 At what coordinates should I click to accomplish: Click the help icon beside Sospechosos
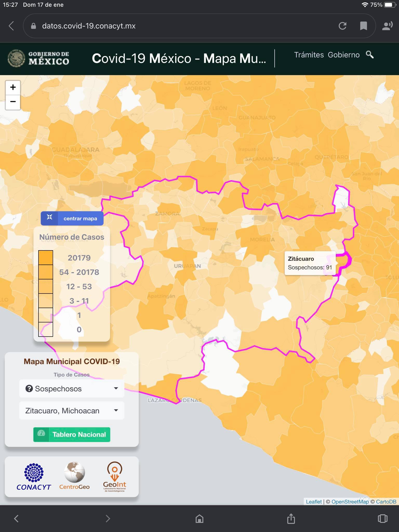[x=29, y=389]
